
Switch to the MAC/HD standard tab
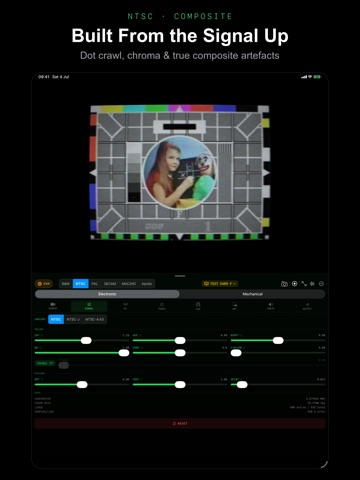pyautogui.click(x=129, y=284)
